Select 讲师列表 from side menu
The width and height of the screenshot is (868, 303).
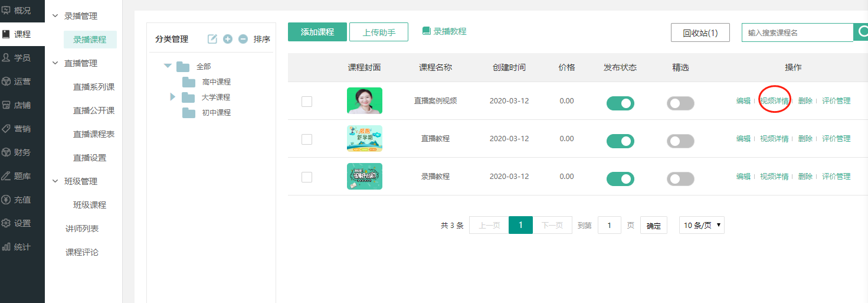click(x=82, y=229)
